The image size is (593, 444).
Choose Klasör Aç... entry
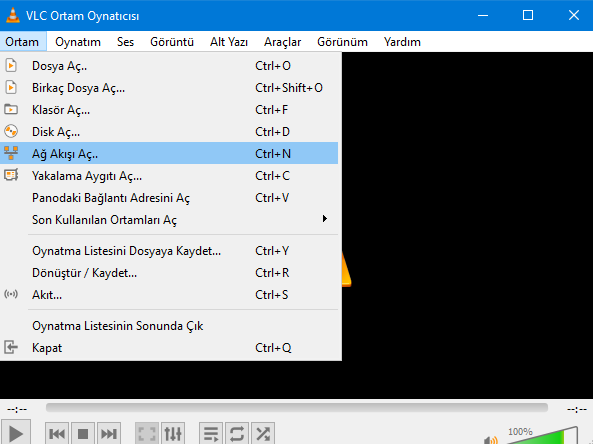169,110
